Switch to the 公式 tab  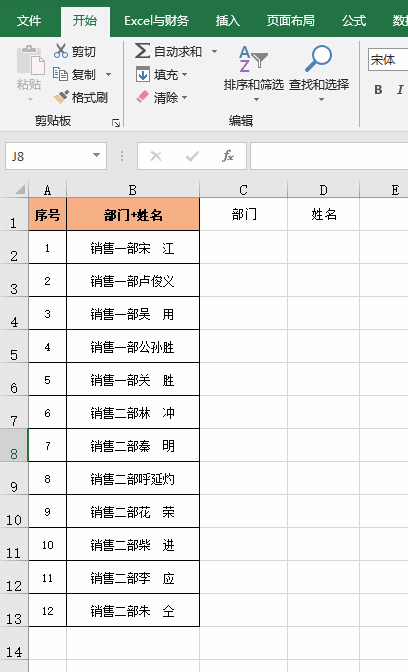[x=354, y=21]
